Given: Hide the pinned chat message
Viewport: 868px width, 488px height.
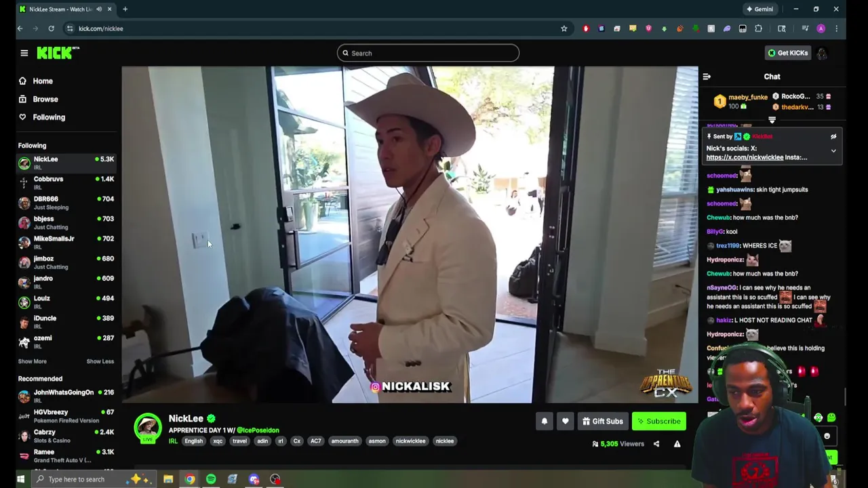Looking at the screenshot, I should pyautogui.click(x=833, y=136).
